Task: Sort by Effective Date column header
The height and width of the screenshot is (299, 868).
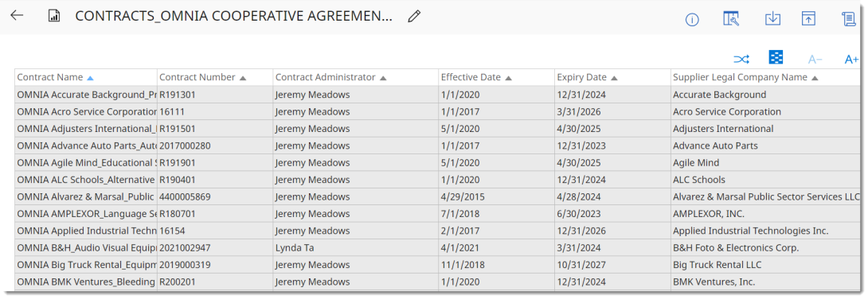Action: (x=475, y=77)
